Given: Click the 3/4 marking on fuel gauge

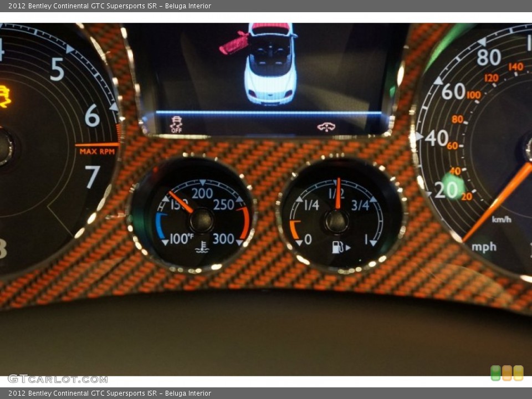Looking at the screenshot, I should 360,205.
